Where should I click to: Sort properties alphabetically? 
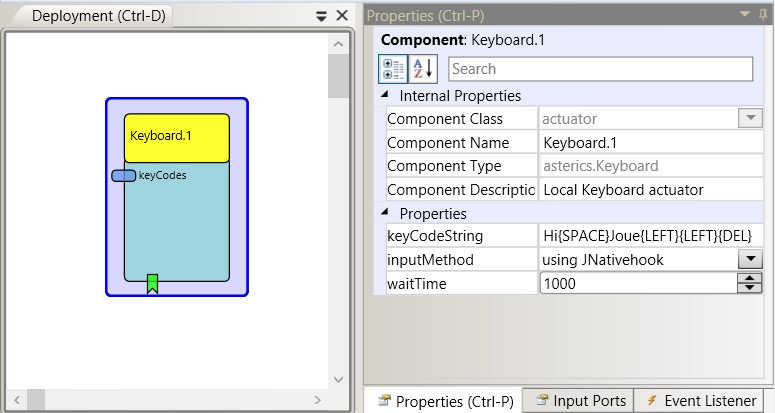[423, 69]
